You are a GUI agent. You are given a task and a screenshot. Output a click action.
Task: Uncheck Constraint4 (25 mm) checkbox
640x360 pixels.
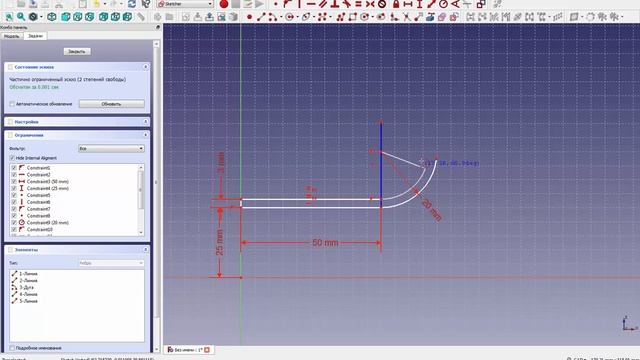pos(14,188)
